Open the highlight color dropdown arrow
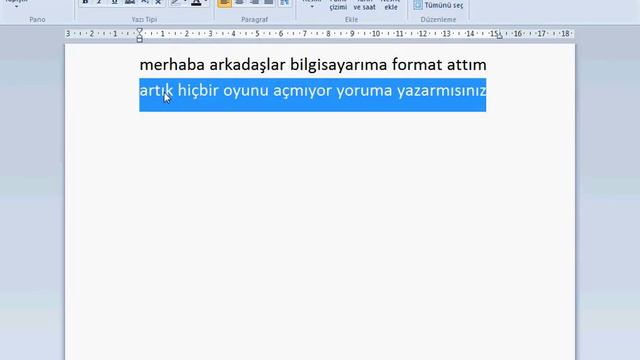This screenshot has height=360, width=640. (185, 2)
